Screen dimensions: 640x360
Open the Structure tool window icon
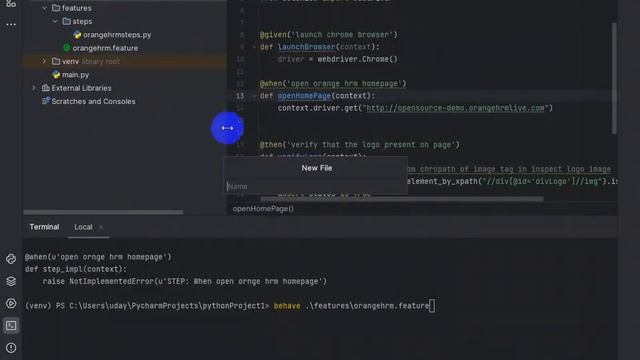click(x=11, y=4)
